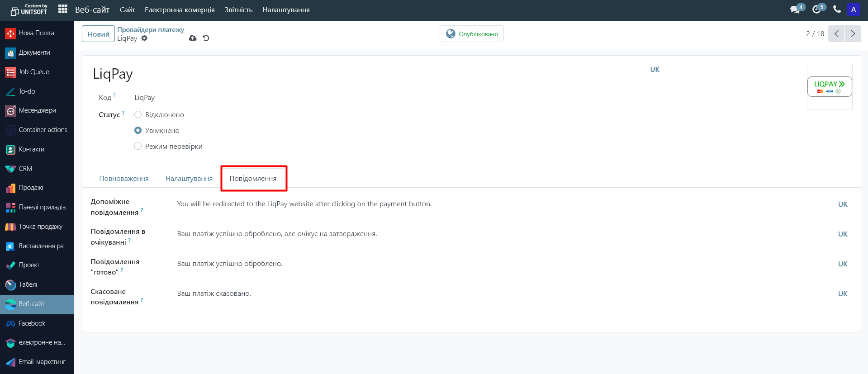Image resolution: width=868 pixels, height=374 pixels.
Task: Toggle the Опубліковано publish button
Action: tap(472, 34)
